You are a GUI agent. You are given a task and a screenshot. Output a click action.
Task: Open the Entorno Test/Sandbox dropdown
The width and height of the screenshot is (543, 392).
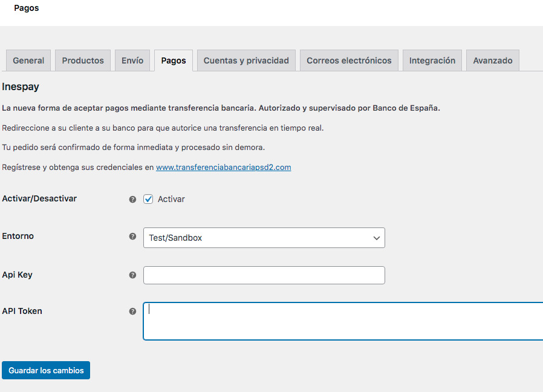tap(264, 238)
